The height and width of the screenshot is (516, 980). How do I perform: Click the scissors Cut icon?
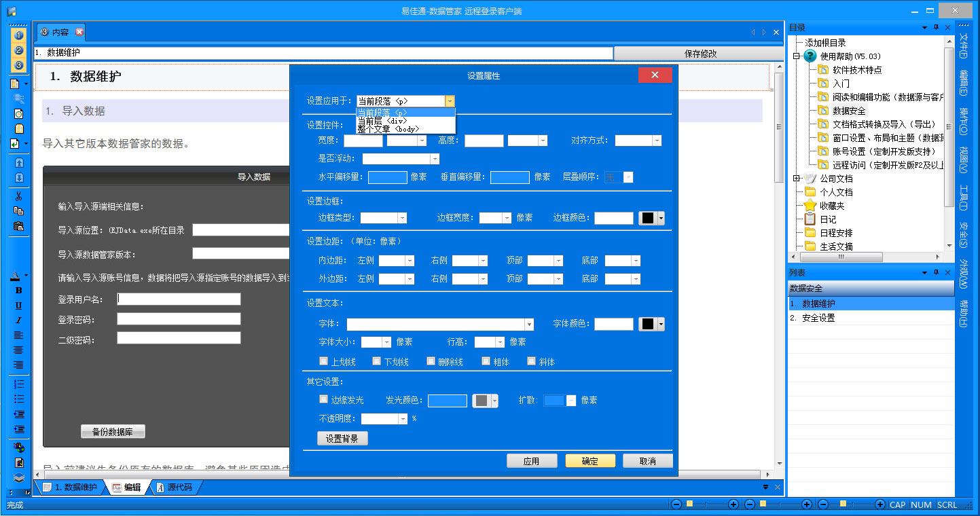click(x=19, y=196)
